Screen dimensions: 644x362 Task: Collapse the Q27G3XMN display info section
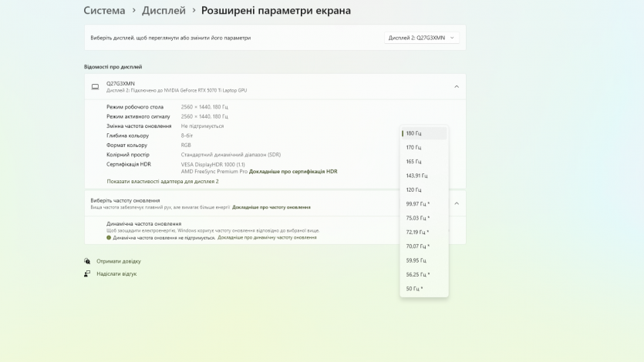coord(456,87)
